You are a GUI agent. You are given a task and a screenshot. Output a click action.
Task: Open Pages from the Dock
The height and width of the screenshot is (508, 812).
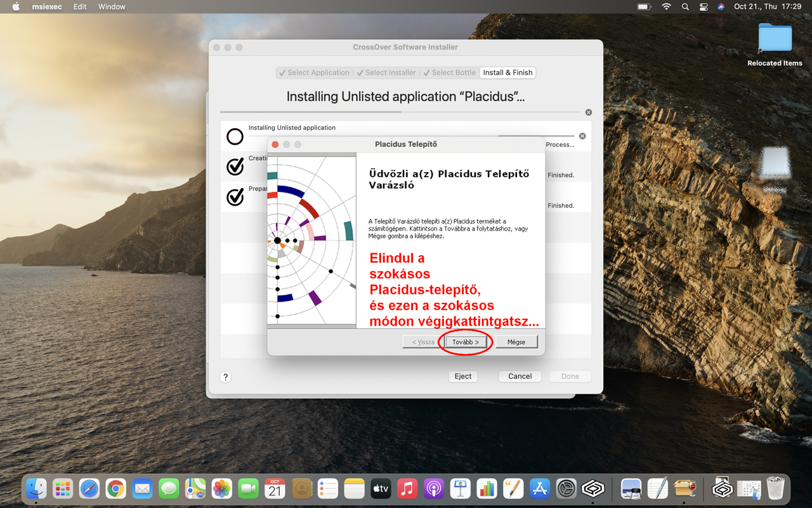[x=513, y=488]
